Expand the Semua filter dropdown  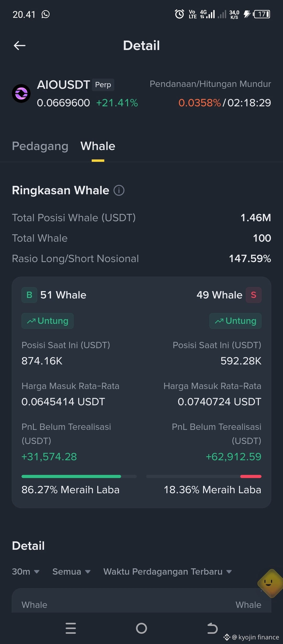[71, 571]
